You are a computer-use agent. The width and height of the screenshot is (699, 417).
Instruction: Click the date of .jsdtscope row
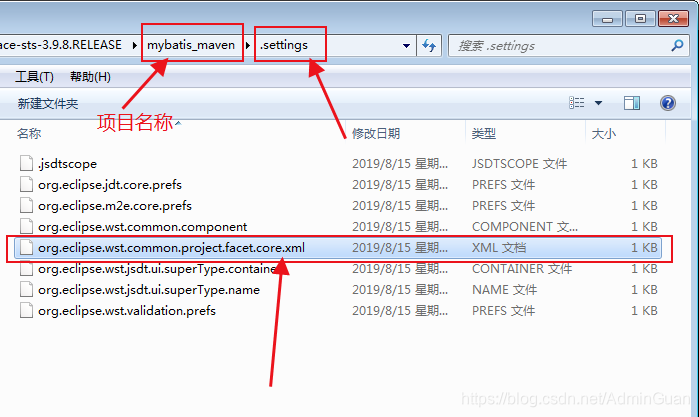tap(400, 164)
